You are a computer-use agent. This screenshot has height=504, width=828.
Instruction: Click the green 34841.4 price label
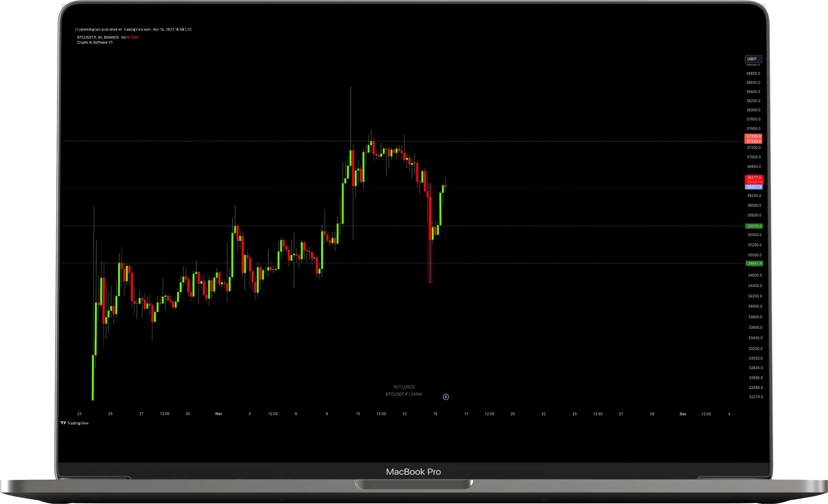754,263
